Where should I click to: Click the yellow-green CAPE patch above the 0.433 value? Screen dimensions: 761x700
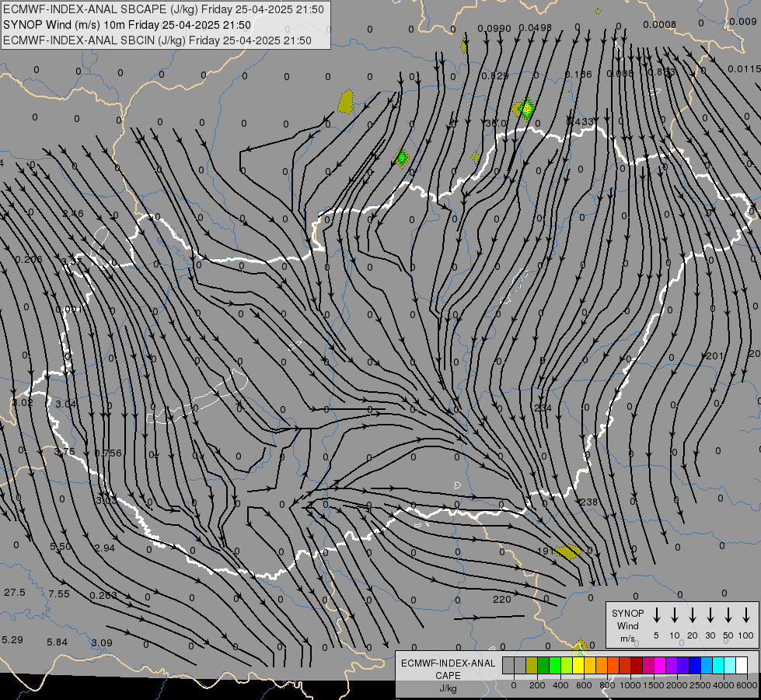525,109
